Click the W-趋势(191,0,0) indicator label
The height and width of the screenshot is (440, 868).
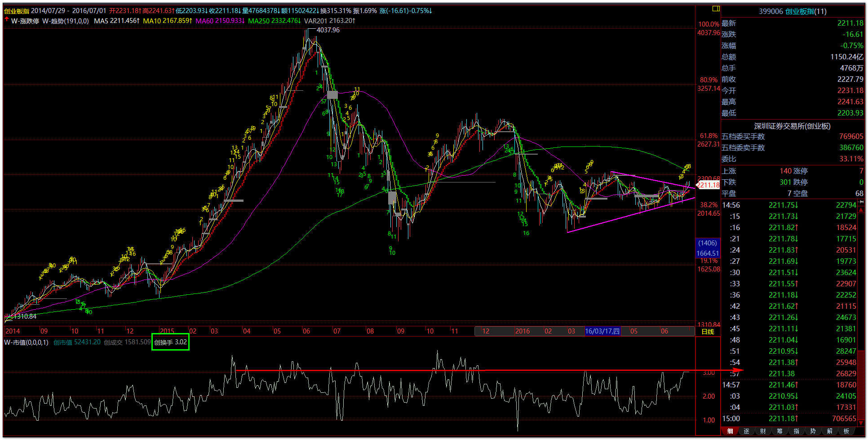[x=66, y=21]
